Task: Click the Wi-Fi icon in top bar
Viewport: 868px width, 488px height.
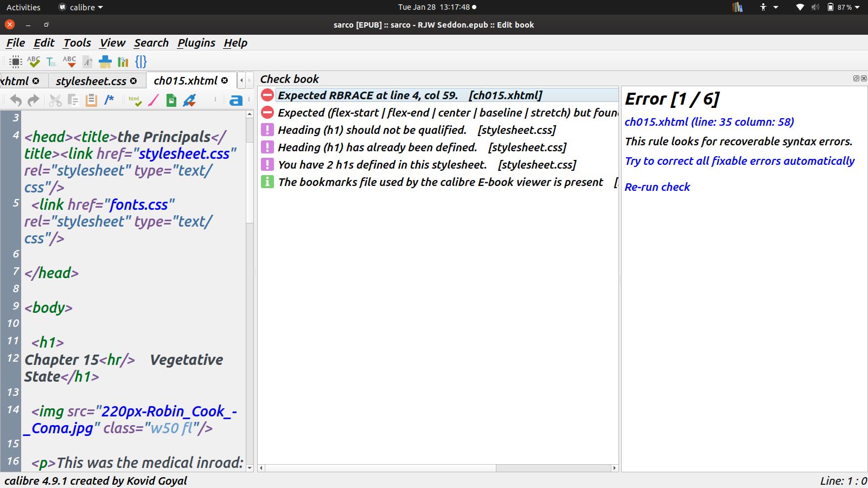Action: (800, 7)
